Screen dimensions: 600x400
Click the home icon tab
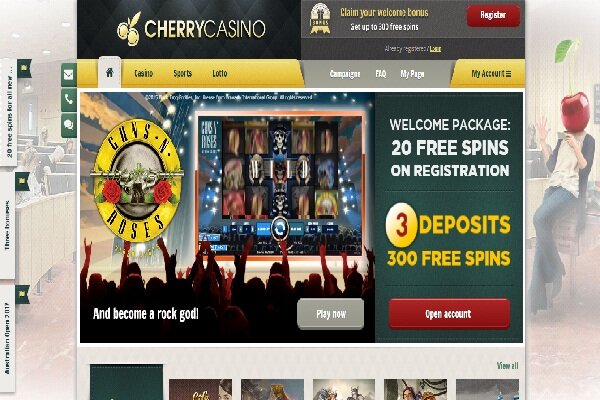coord(109,72)
